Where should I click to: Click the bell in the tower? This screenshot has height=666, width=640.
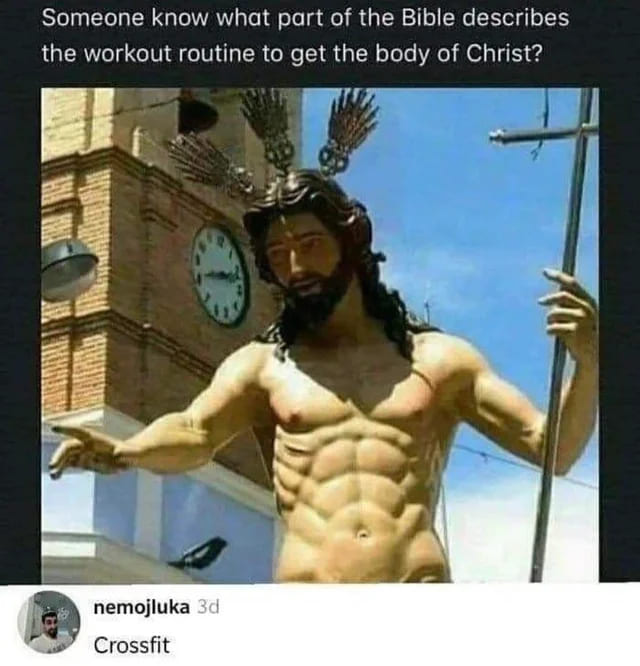[x=197, y=110]
